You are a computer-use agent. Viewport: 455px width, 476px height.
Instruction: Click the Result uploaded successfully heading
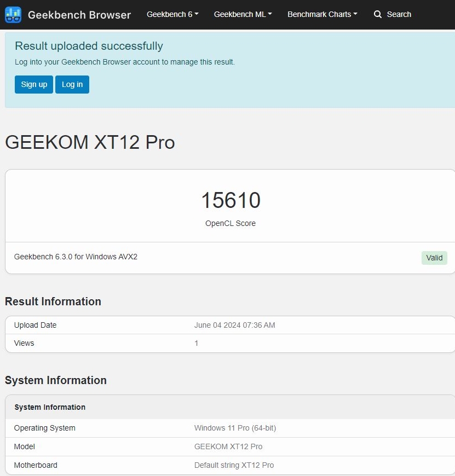click(89, 46)
